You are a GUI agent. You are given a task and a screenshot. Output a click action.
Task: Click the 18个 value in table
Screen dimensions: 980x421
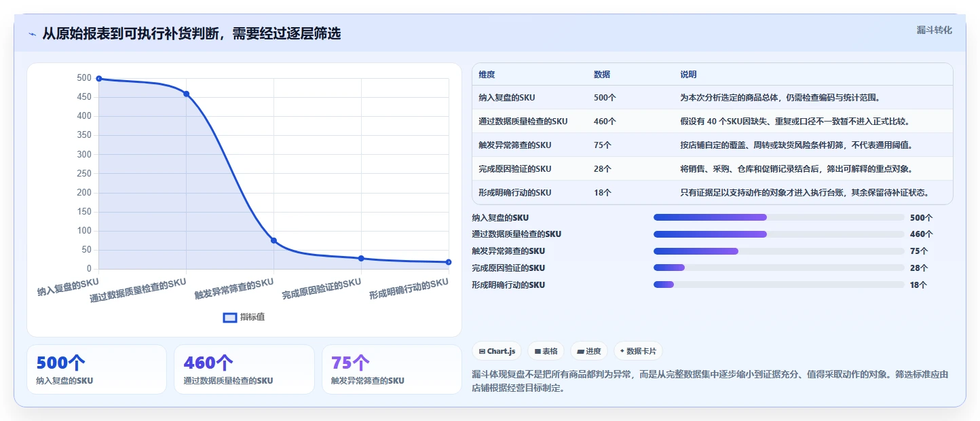pyautogui.click(x=603, y=193)
